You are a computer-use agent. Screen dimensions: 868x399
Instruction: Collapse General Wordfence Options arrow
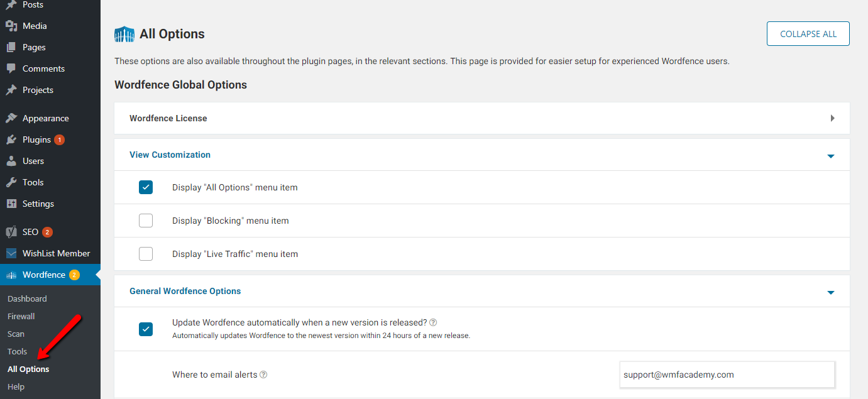point(831,292)
